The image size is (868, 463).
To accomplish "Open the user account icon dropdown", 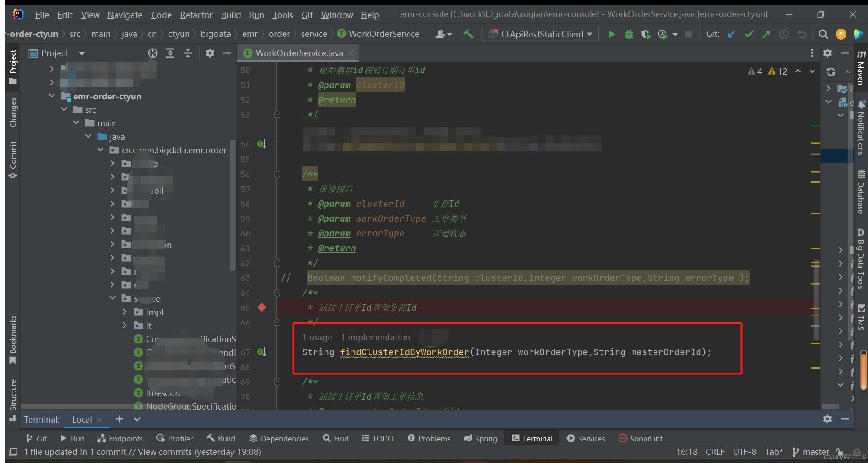I will [x=443, y=34].
